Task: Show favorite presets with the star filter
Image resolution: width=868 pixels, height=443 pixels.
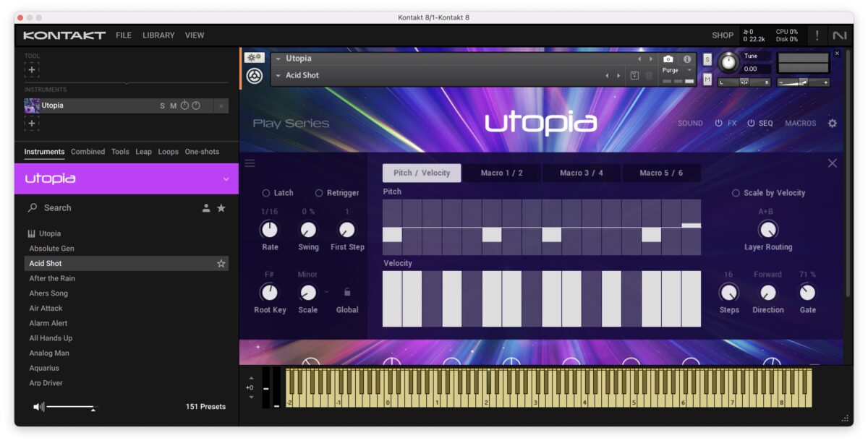Action: pyautogui.click(x=221, y=208)
